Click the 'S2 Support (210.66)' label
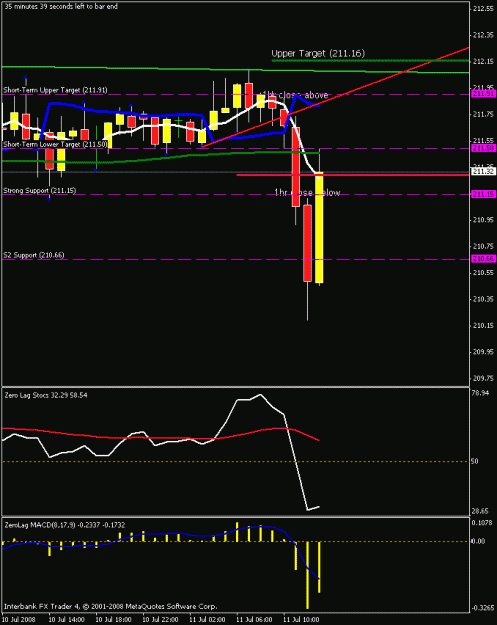The width and height of the screenshot is (497, 625). [34, 255]
